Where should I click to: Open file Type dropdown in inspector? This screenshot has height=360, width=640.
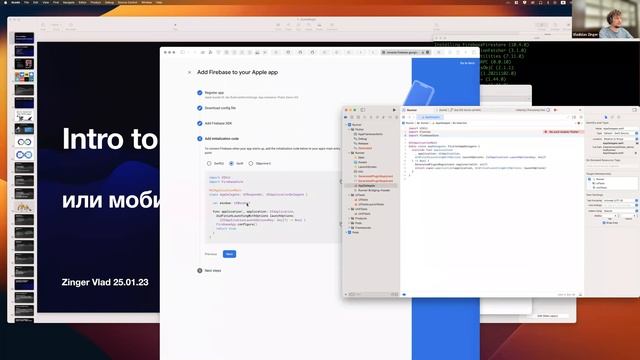coord(620,133)
